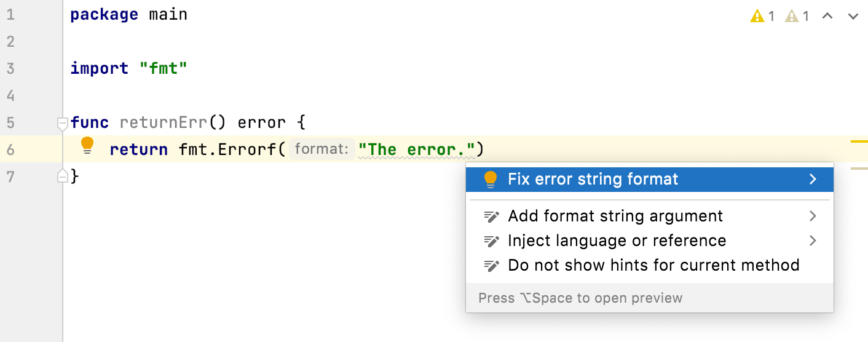Collapse the returnErr function fold marker on line 5
The height and width of the screenshot is (342, 868).
(63, 124)
